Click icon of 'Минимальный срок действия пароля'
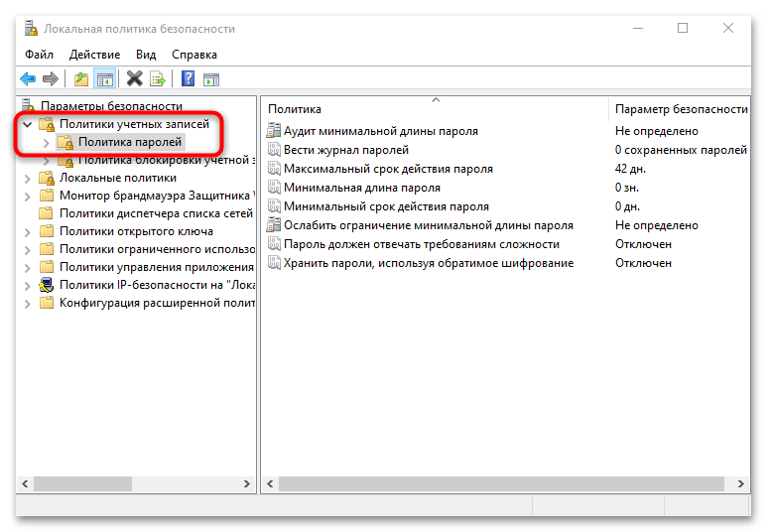This screenshot has width=767, height=532. (274, 206)
